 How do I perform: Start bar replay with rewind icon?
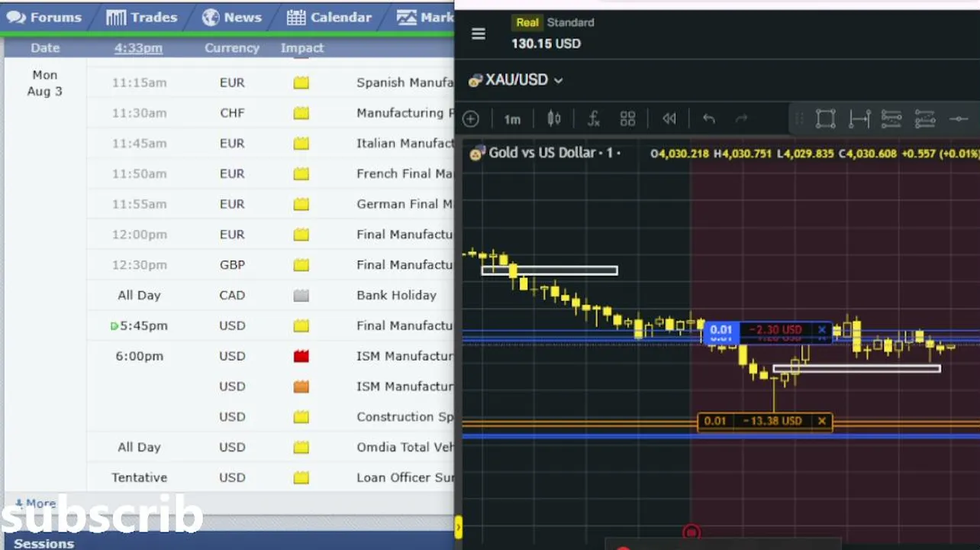coord(669,118)
